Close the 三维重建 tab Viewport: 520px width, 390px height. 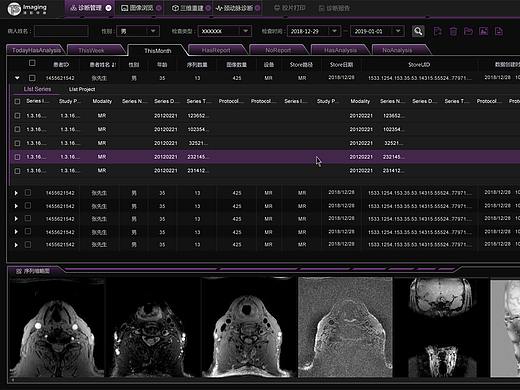[209, 8]
